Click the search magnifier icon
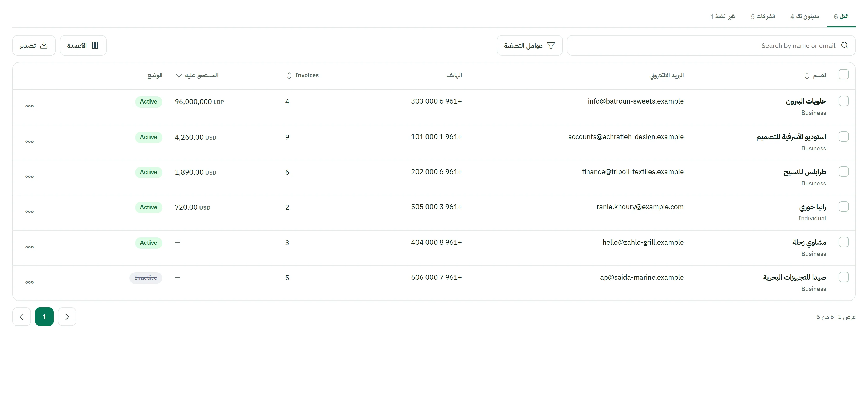 [844, 45]
